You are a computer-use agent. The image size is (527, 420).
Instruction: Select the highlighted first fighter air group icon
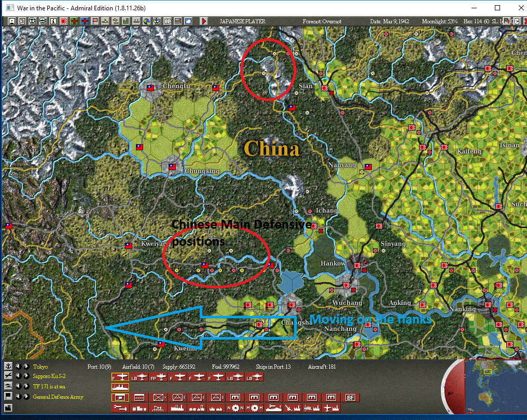120,377
